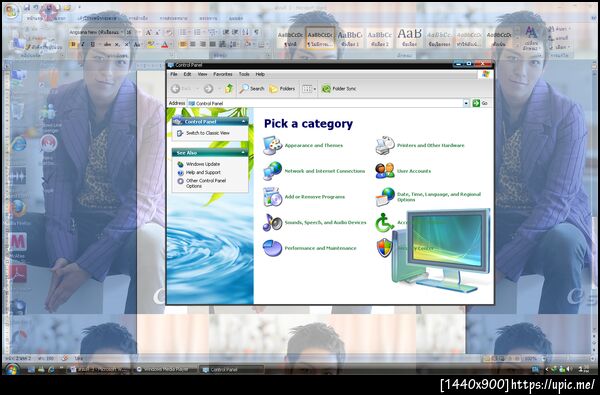Click Other Control Panel Options link
Image resolution: width=600 pixels, height=395 pixels.
(206, 183)
